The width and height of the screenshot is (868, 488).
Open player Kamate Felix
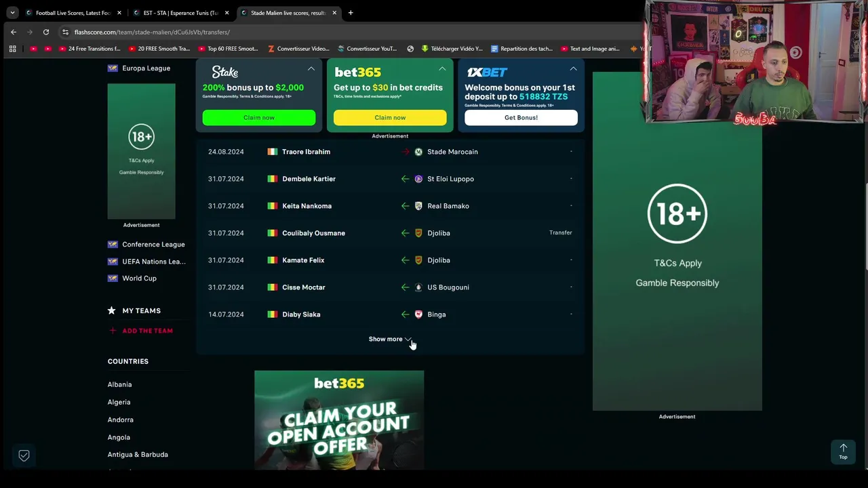pyautogui.click(x=303, y=260)
